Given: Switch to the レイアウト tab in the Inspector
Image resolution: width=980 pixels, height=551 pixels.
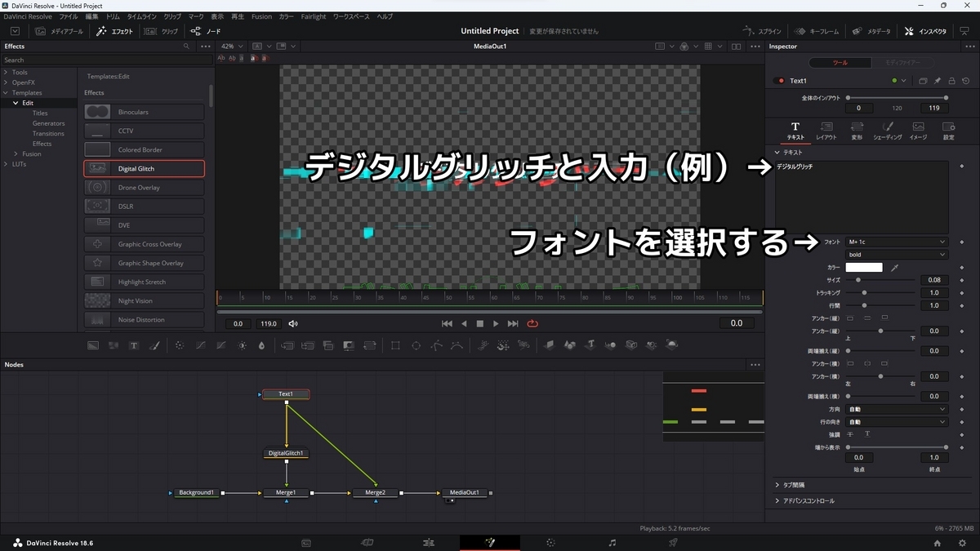Looking at the screenshot, I should [826, 131].
